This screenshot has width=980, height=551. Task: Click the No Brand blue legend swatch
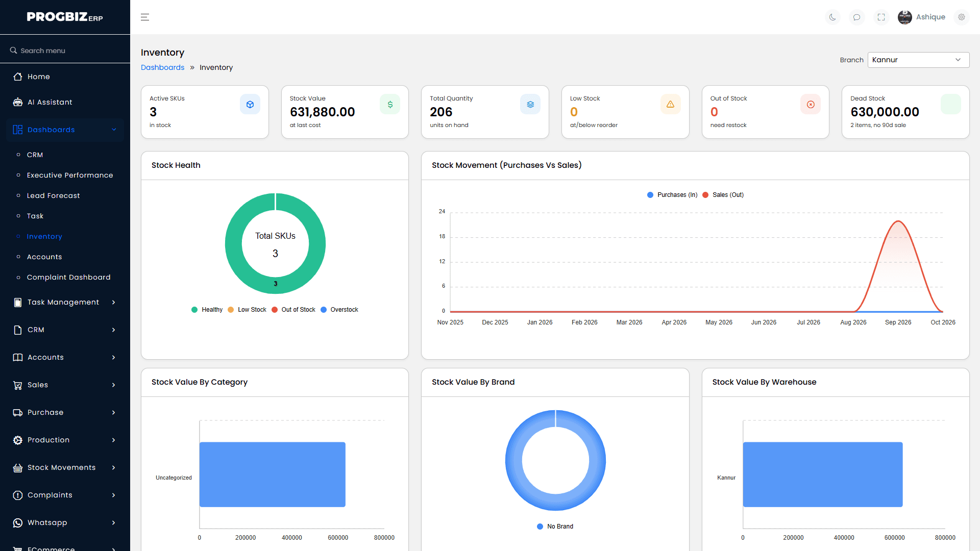click(x=540, y=527)
